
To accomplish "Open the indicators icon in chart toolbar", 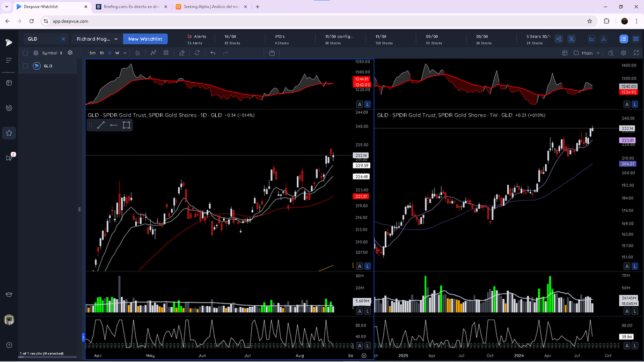I will (153, 53).
